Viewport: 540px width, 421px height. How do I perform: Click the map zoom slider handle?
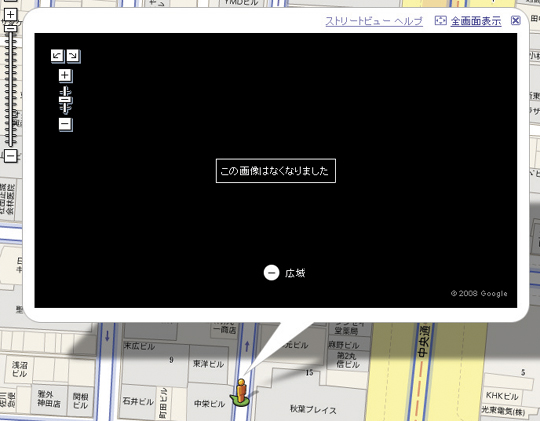[x=11, y=29]
